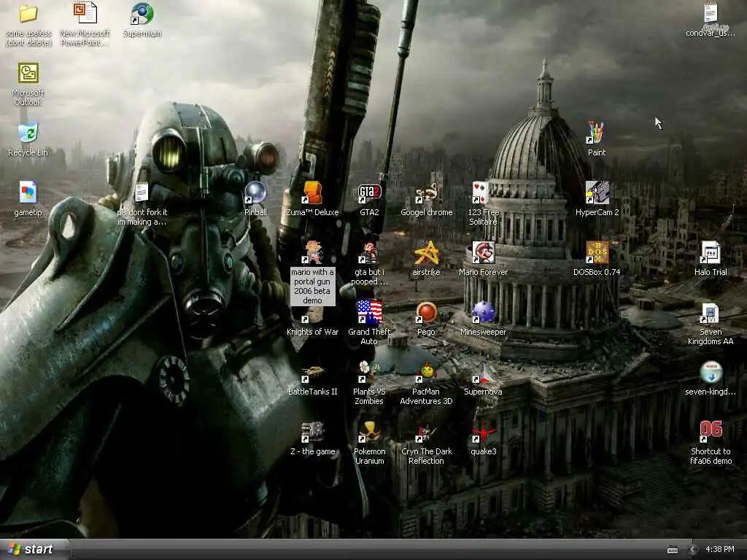Select the Pego shortcut
747x560 pixels.
tap(426, 312)
